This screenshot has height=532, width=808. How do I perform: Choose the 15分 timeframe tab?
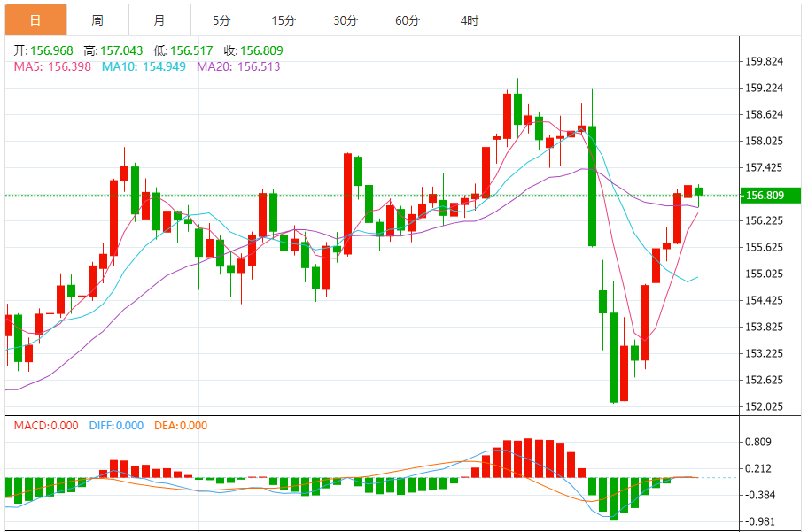tap(284, 19)
